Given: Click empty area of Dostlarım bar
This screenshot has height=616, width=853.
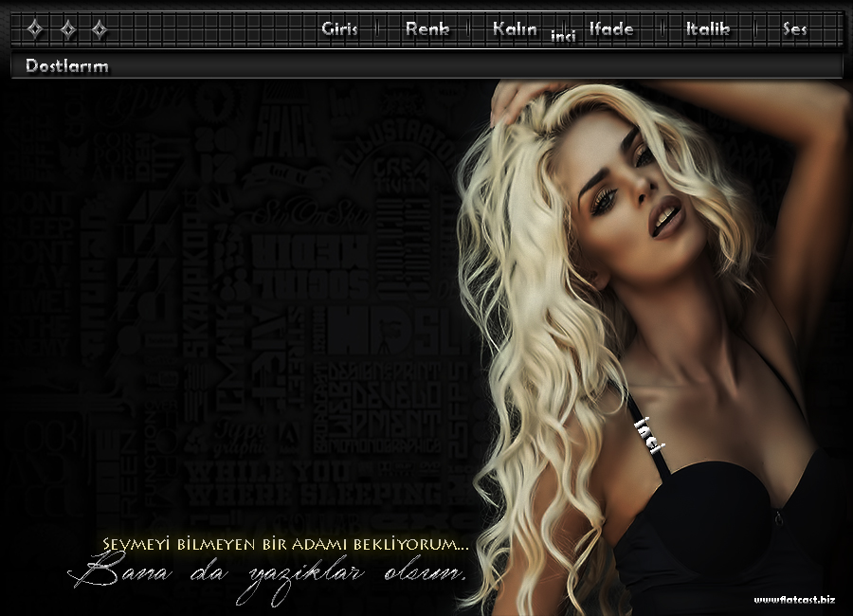Looking at the screenshot, I should pyautogui.click(x=474, y=65).
